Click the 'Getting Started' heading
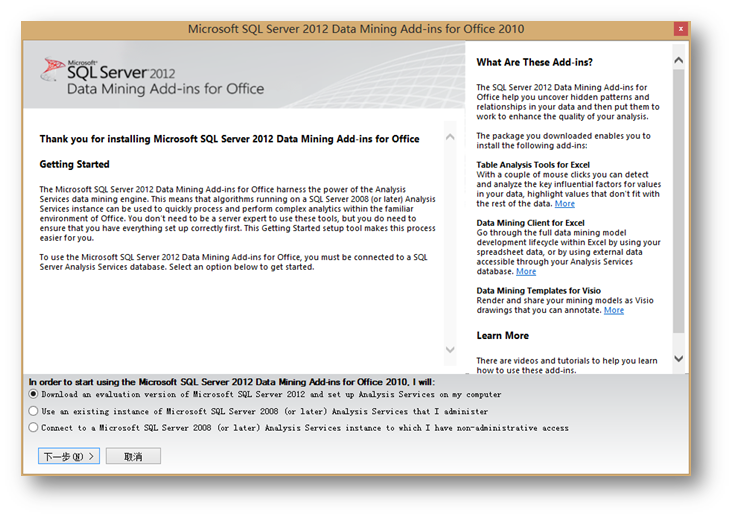Image resolution: width=733 pixels, height=518 pixels. point(74,164)
